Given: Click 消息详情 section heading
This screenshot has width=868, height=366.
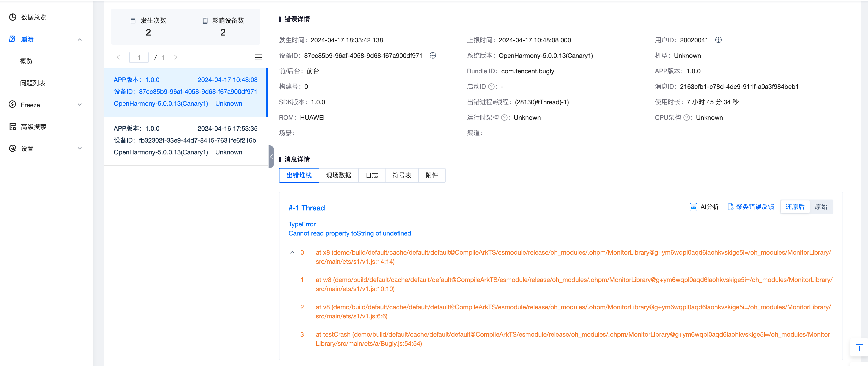Looking at the screenshot, I should point(297,160).
